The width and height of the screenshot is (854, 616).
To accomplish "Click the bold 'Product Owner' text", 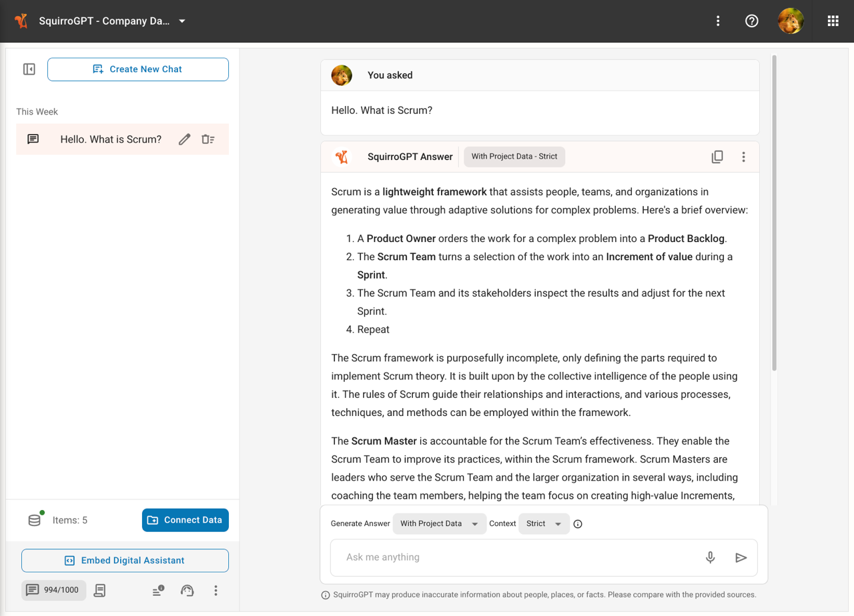I will point(401,239).
